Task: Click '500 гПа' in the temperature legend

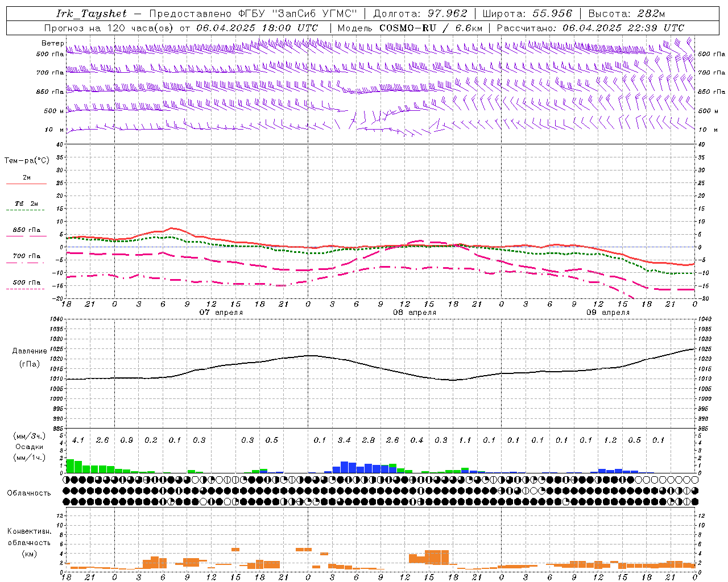Action: pos(27,282)
